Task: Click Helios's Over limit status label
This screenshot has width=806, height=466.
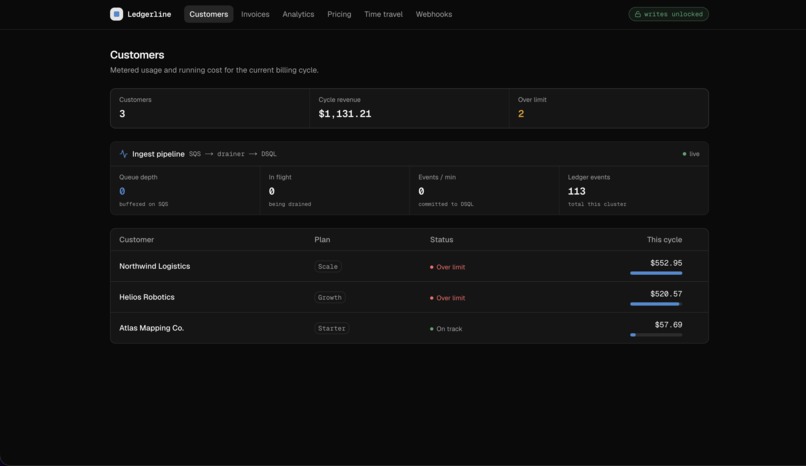Action: (450, 298)
